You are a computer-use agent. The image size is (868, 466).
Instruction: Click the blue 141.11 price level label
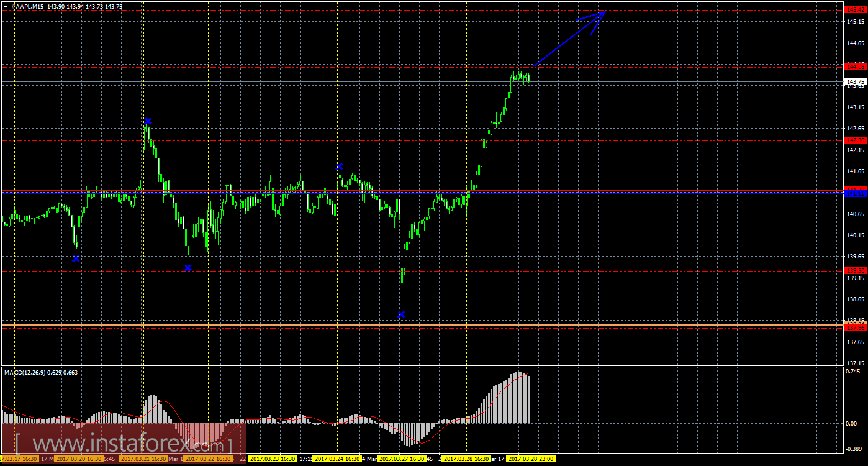[x=856, y=194]
